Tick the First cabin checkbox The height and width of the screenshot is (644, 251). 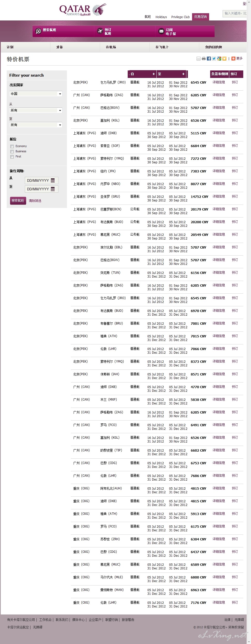[12, 157]
